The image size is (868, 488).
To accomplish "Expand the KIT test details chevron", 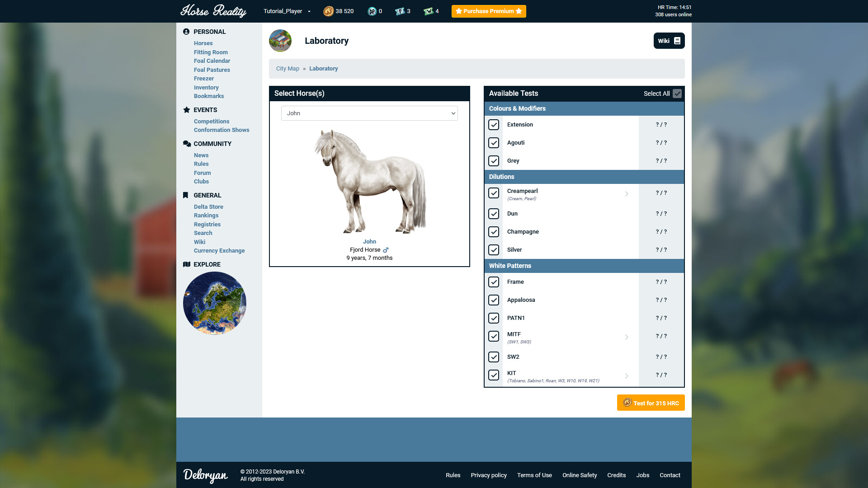I will coord(627,375).
